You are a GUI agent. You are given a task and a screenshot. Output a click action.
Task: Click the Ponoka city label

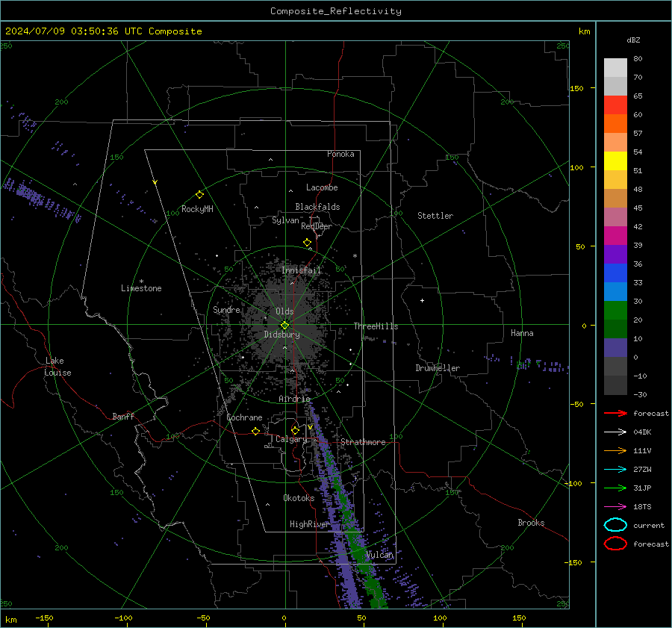point(340,154)
